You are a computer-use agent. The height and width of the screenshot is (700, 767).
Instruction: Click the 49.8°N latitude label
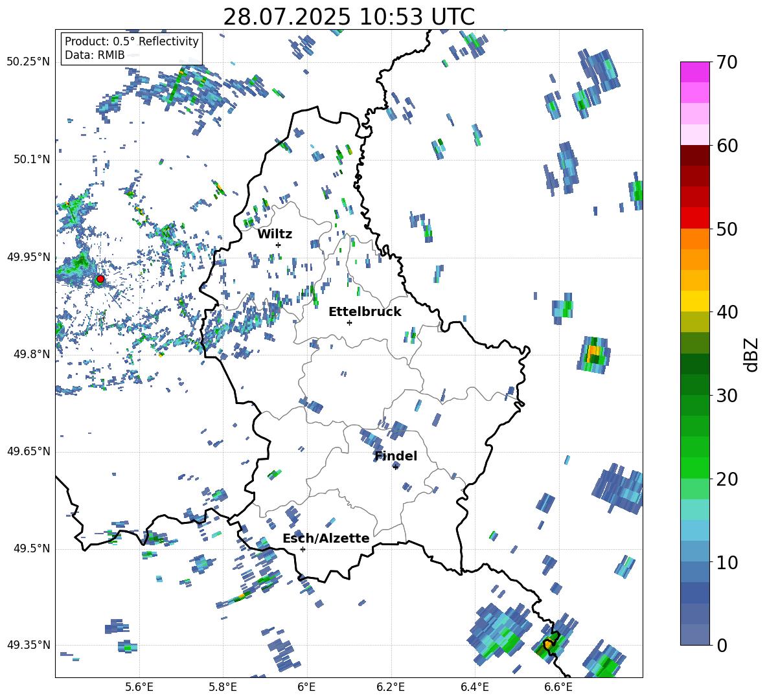click(31, 354)
